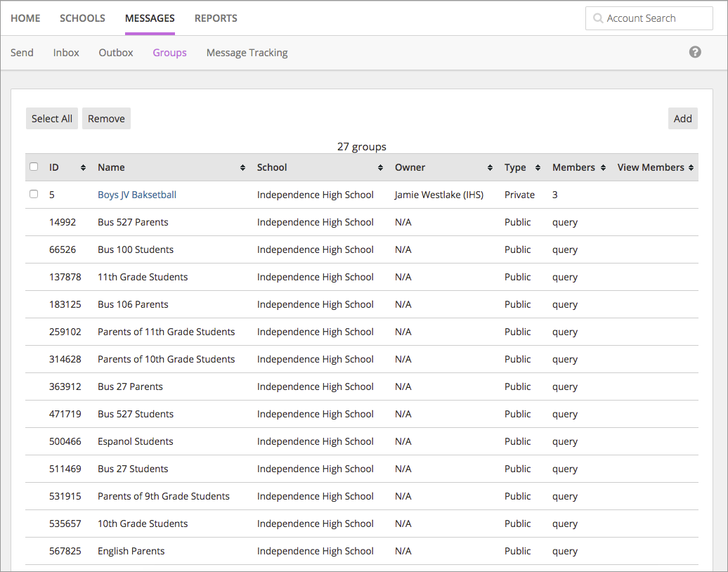Click English Parents name
Image resolution: width=728 pixels, height=572 pixels.
131,551
